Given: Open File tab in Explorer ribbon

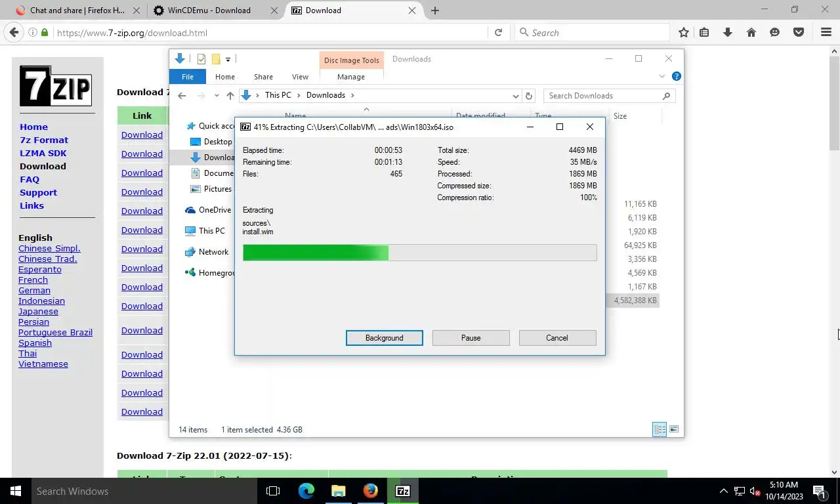Looking at the screenshot, I should click(x=188, y=77).
